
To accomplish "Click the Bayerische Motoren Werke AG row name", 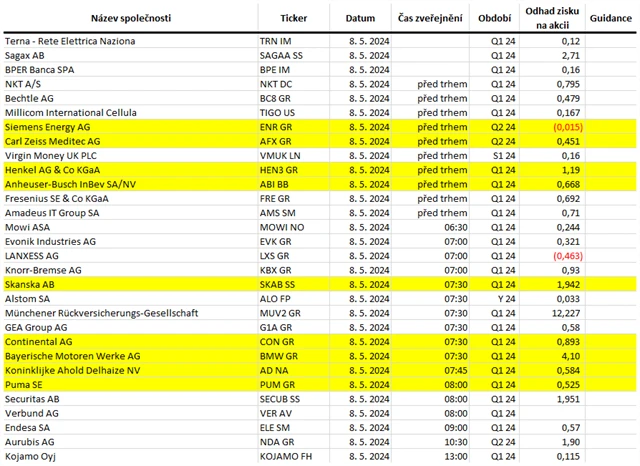I will point(128,353).
